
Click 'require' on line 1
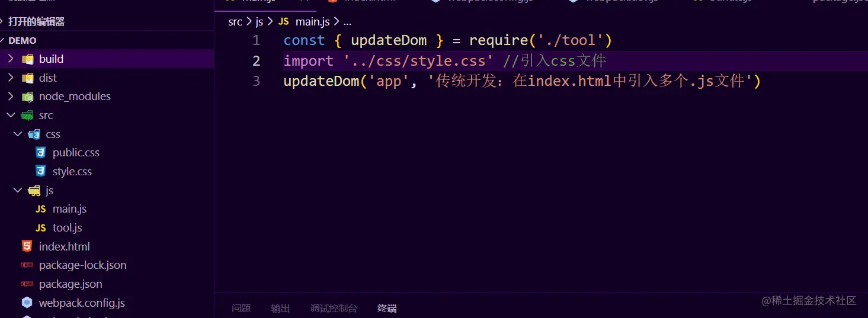click(498, 41)
